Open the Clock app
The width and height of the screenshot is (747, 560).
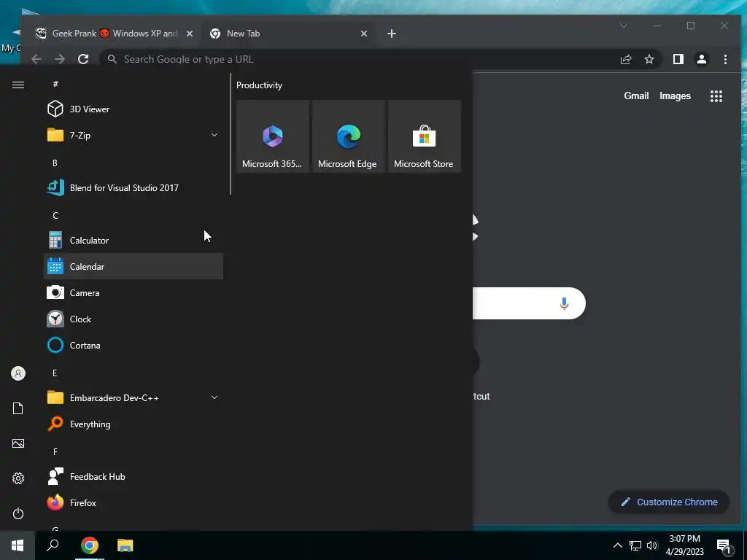(133, 319)
